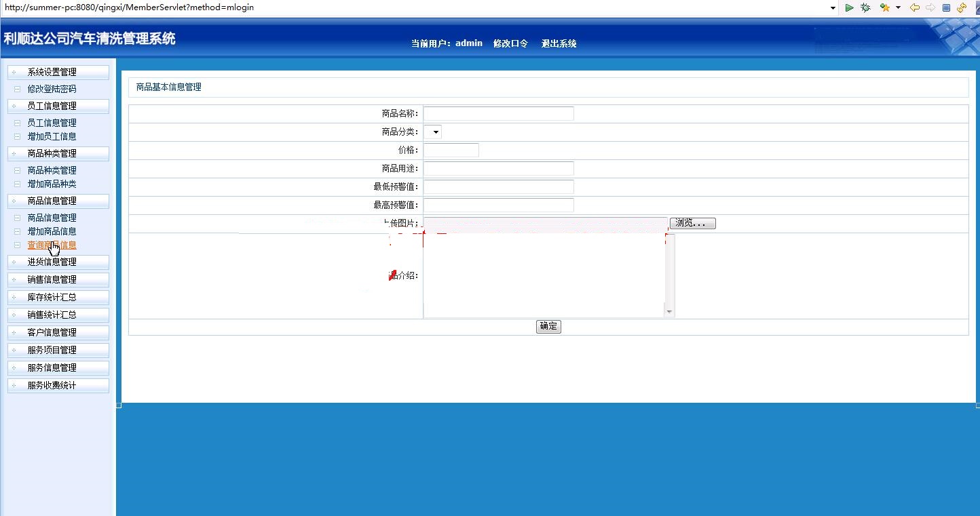This screenshot has width=980, height=516.
Task: Click the yellow back arrow icon
Action: coord(914,7)
